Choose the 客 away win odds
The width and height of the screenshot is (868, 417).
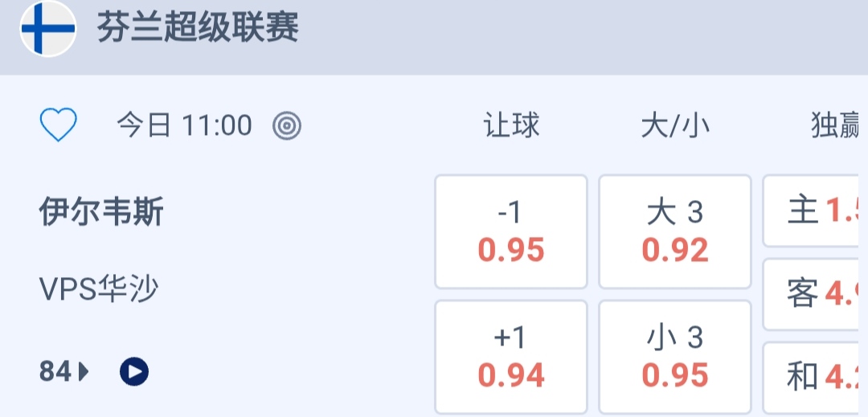click(x=815, y=294)
